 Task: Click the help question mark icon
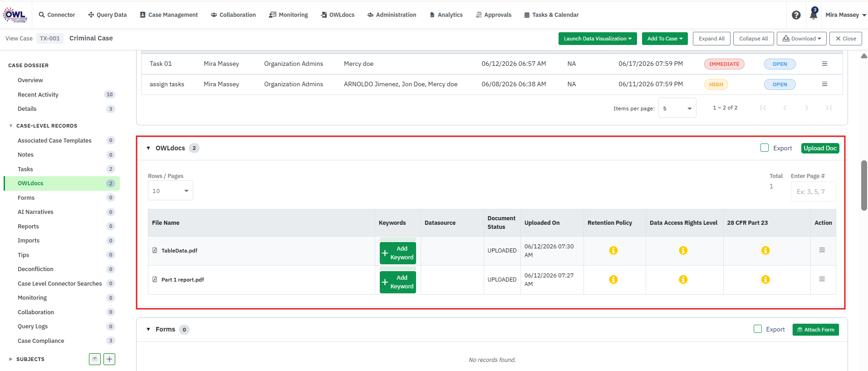click(796, 15)
